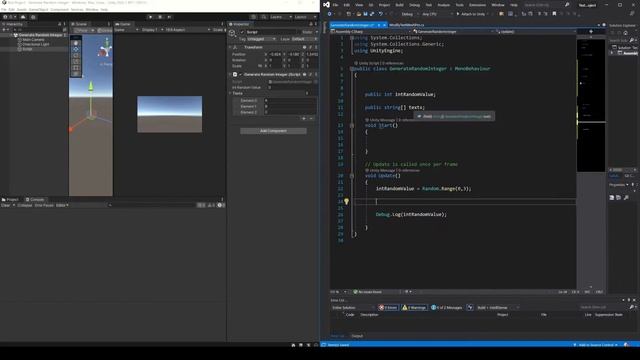Open the Layer dropdown in Inspector

304,39
